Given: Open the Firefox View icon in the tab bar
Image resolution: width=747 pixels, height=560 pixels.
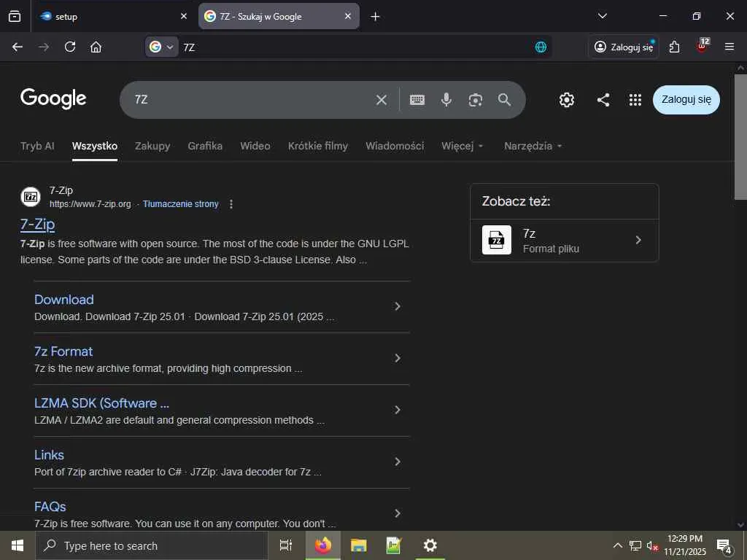Looking at the screenshot, I should tap(15, 16).
